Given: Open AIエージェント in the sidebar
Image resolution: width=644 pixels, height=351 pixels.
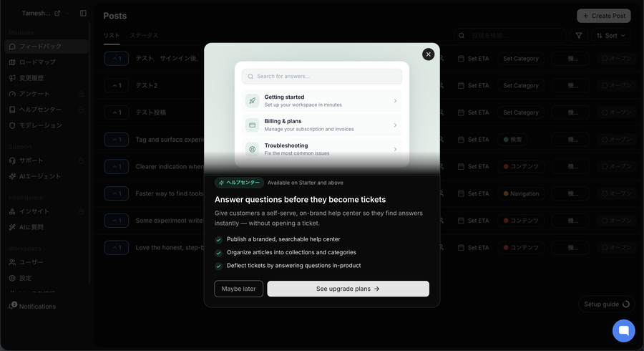Looking at the screenshot, I should 47,176.
